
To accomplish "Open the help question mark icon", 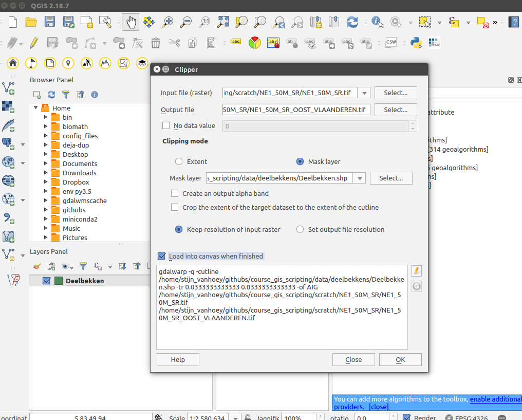I will (x=514, y=22).
